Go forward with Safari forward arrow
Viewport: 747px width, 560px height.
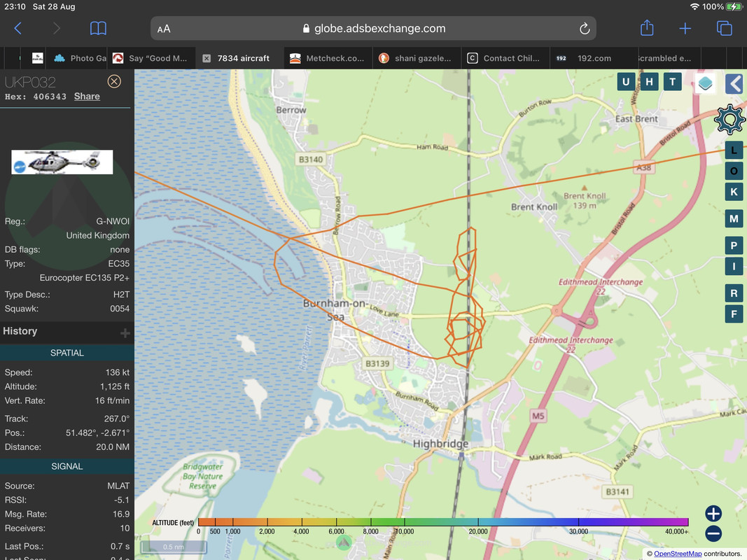pyautogui.click(x=57, y=29)
